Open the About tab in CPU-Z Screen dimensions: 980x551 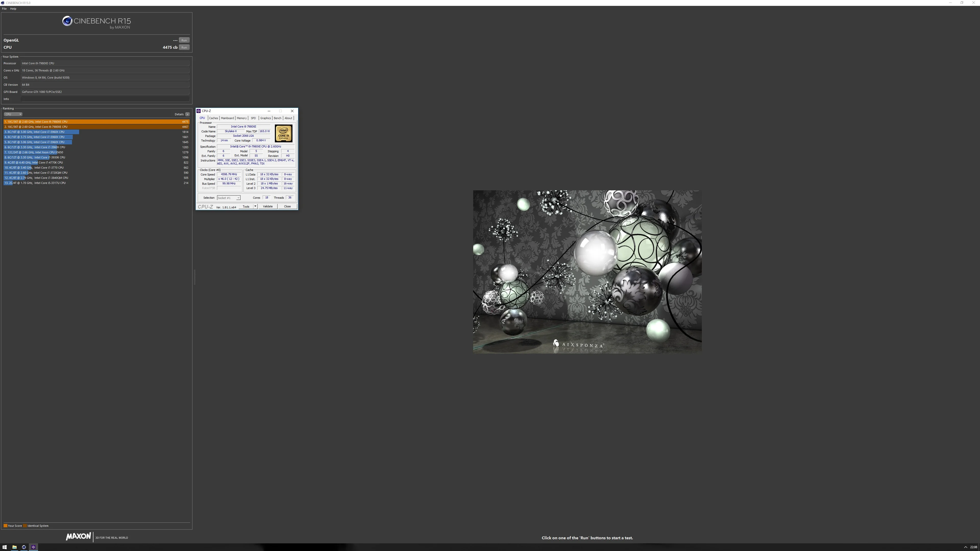[x=288, y=118]
